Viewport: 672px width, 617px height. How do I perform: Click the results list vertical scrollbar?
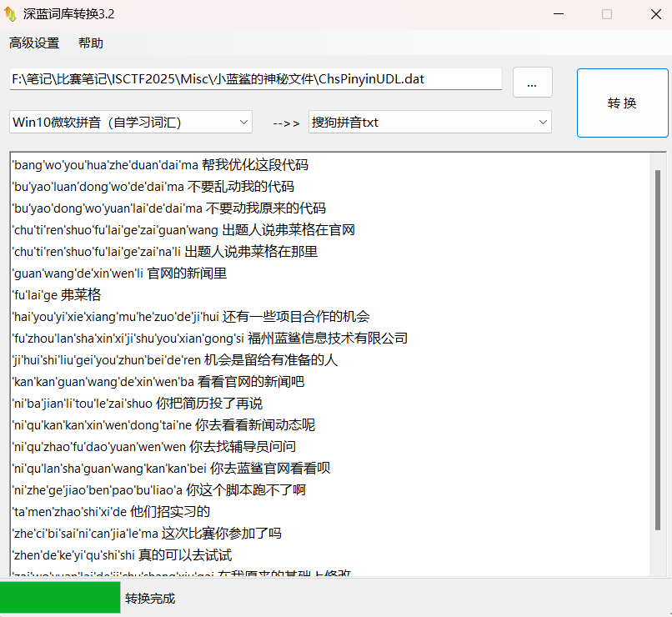[658, 350]
